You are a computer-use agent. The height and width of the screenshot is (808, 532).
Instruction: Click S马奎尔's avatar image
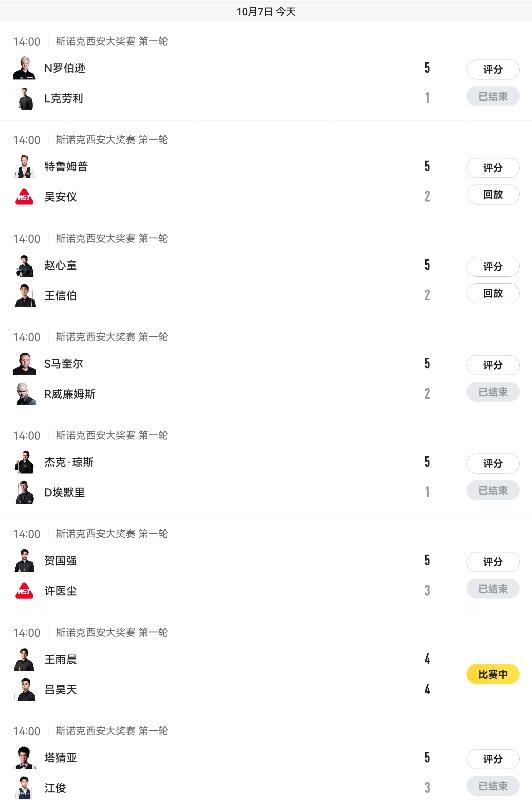tap(24, 364)
